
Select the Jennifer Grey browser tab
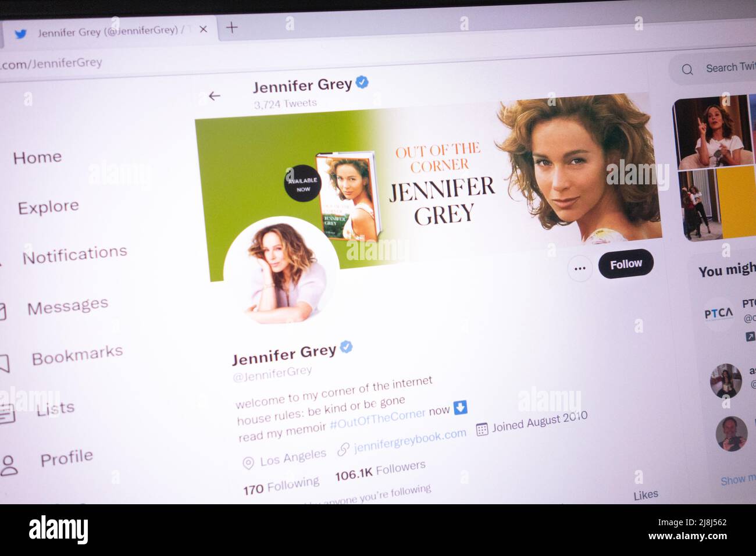(x=110, y=31)
